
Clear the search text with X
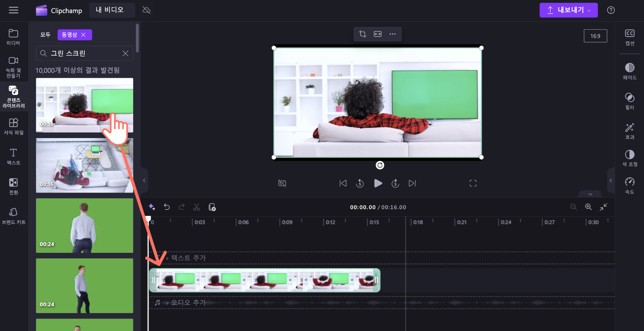pyautogui.click(x=125, y=53)
